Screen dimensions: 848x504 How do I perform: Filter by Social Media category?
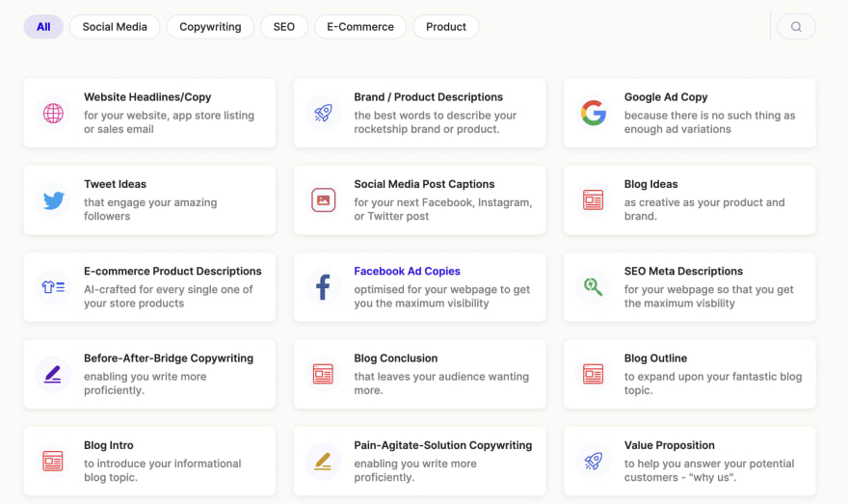point(115,26)
